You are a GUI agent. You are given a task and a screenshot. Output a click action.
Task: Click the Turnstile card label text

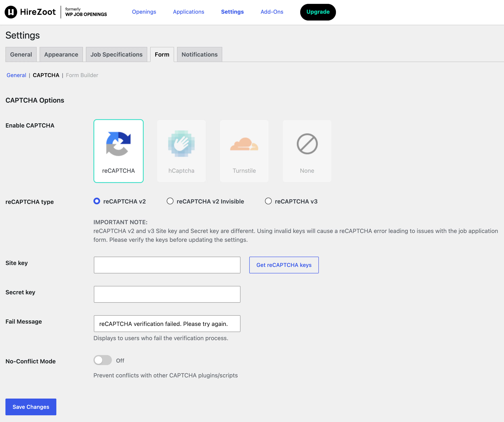(244, 171)
